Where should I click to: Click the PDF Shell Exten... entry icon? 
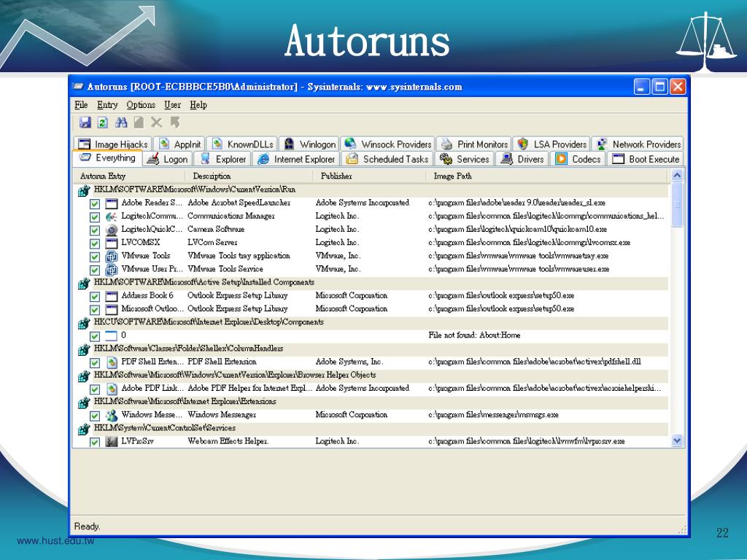pos(112,363)
